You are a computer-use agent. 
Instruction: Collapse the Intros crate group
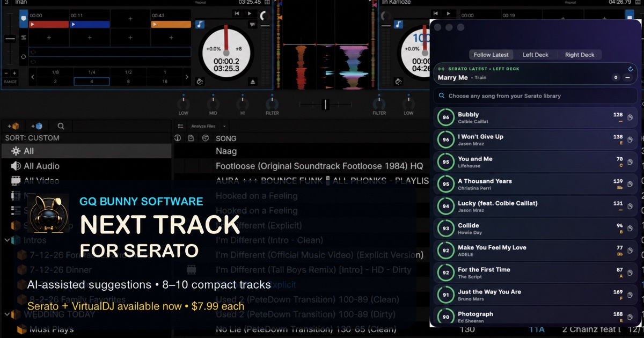(x=7, y=240)
